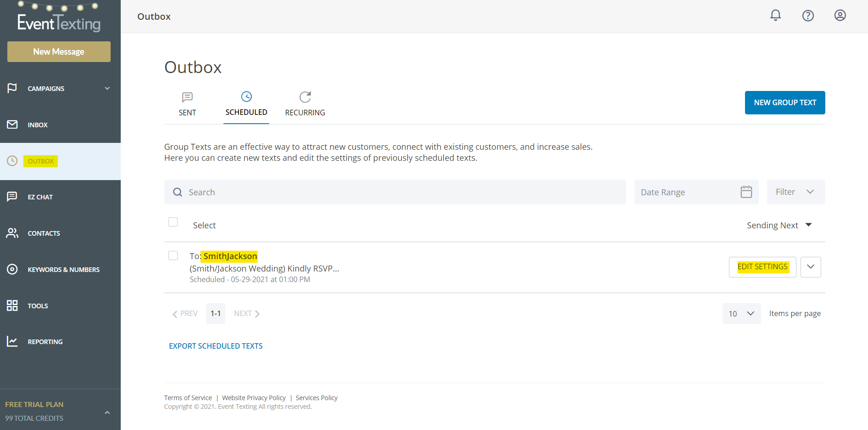
Task: Click the EZ Chat message icon
Action: coord(12,197)
